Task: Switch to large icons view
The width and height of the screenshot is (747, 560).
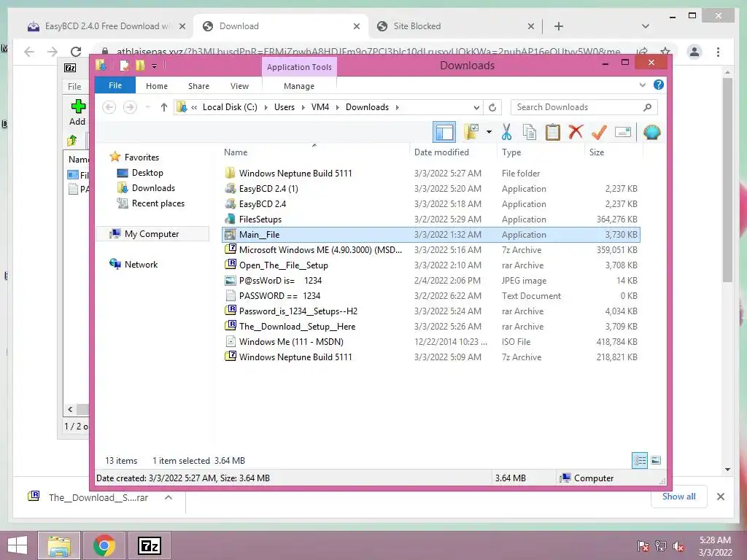Action: (656, 460)
